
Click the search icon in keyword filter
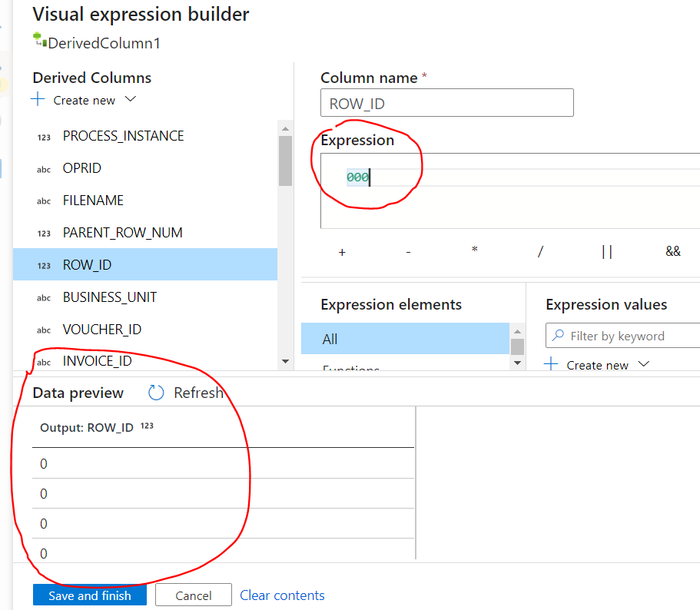click(558, 336)
